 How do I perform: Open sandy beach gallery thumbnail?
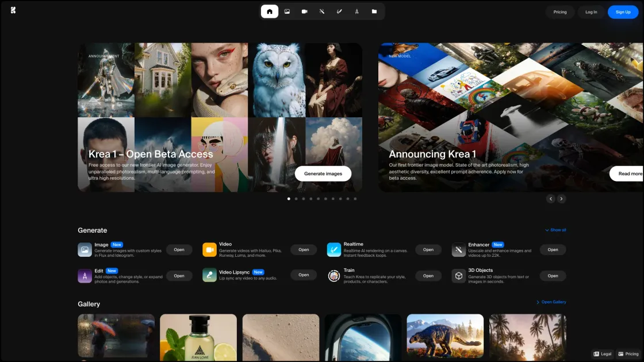point(281,338)
